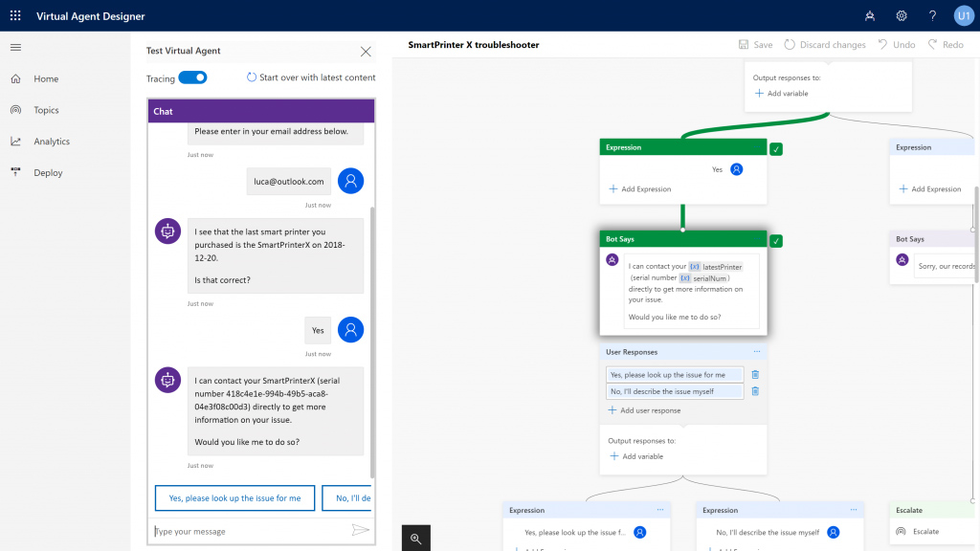Image resolution: width=980 pixels, height=551 pixels.
Task: Open the user account avatar menu
Action: (963, 15)
